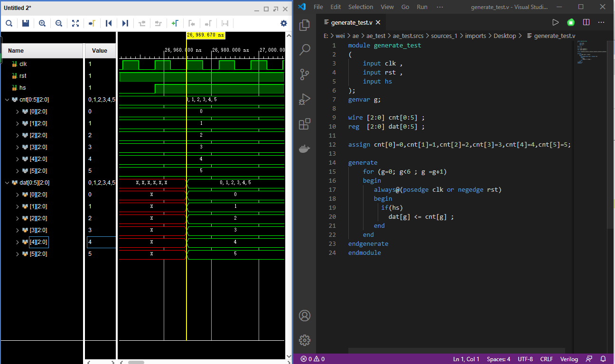The width and height of the screenshot is (615, 364).
Task: Click the Add Marker icon
Action: tap(175, 23)
